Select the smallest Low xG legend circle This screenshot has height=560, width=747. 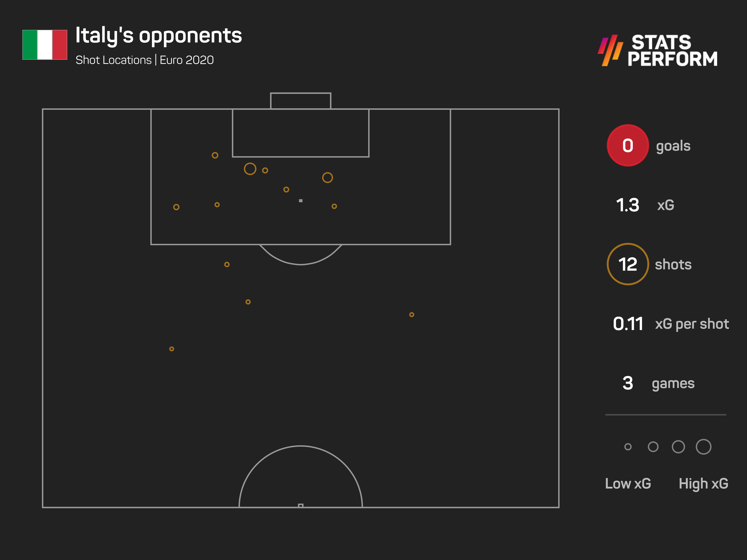(x=628, y=447)
